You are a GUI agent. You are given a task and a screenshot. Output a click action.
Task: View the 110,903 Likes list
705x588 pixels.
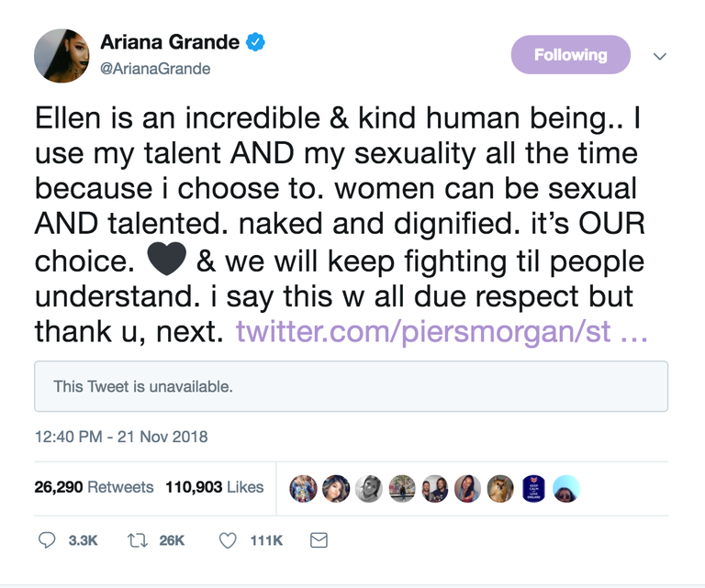click(x=215, y=487)
